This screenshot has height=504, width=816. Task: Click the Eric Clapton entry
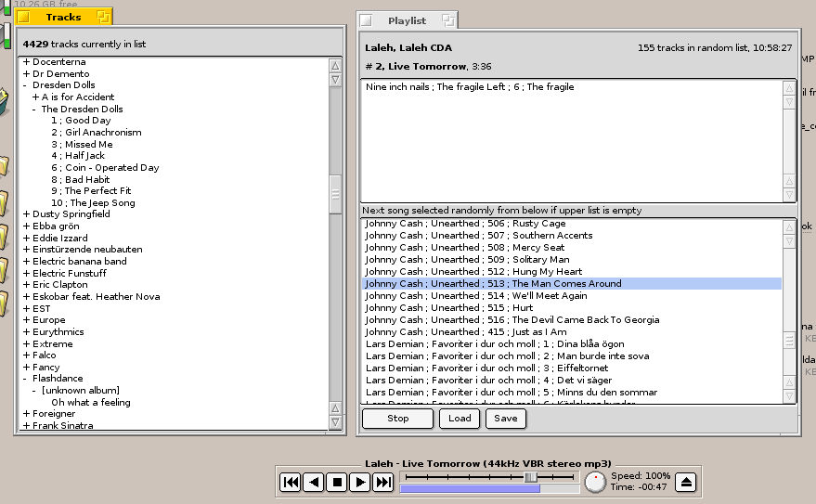coord(59,285)
